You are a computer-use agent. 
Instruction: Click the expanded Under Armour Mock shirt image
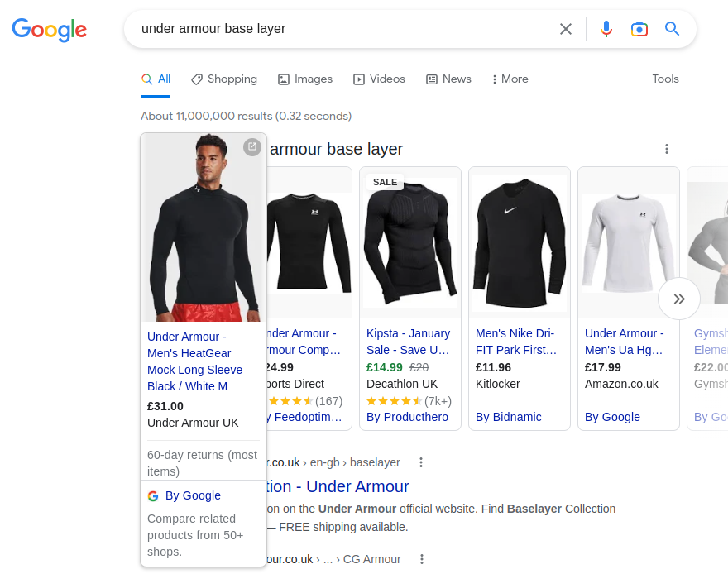[x=204, y=227]
